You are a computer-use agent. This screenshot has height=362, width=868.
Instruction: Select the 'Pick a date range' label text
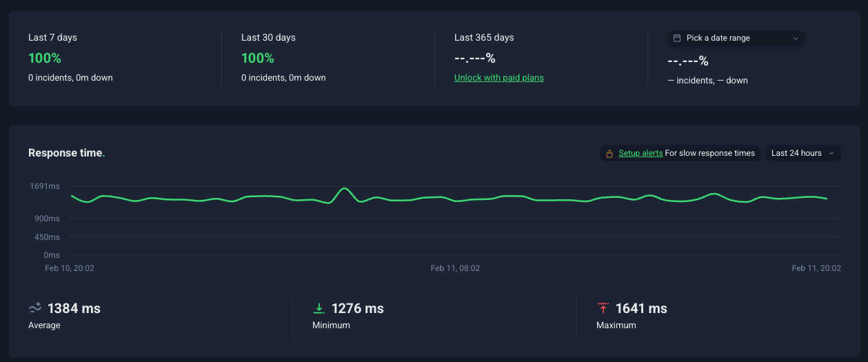718,39
